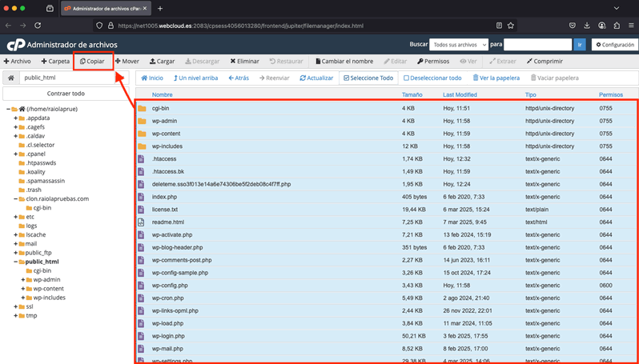Select logs folder in tree

pyautogui.click(x=31, y=226)
